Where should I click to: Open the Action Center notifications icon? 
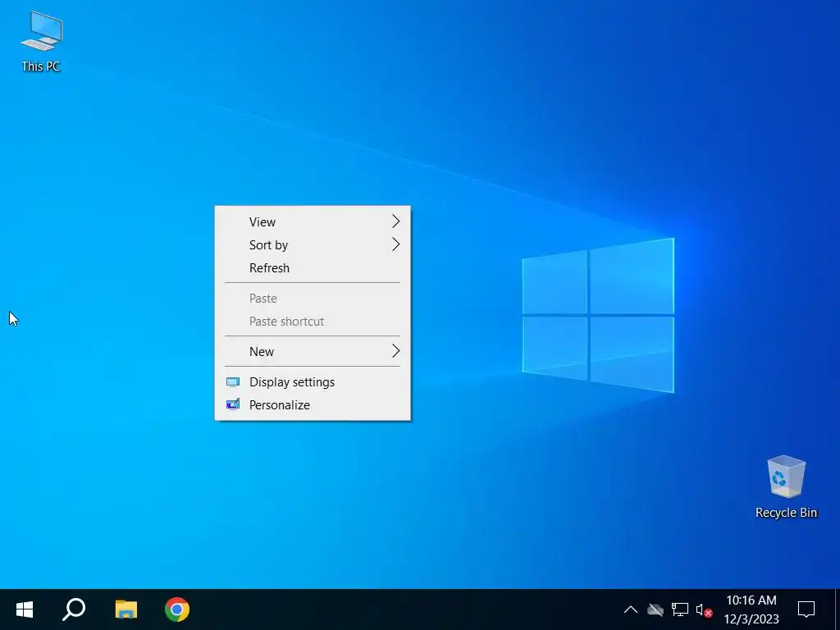coord(806,609)
